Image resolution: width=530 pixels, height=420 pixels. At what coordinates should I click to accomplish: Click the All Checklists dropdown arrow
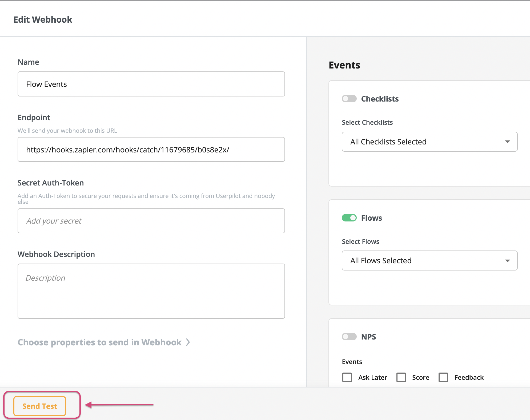[507, 142]
